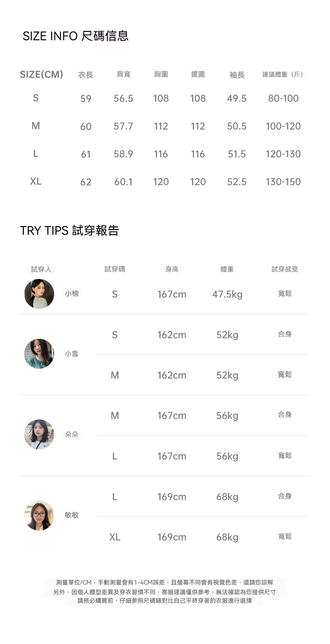Click 朵朵's round avatar photo
The height and width of the screenshot is (644, 330).
[x=39, y=434]
